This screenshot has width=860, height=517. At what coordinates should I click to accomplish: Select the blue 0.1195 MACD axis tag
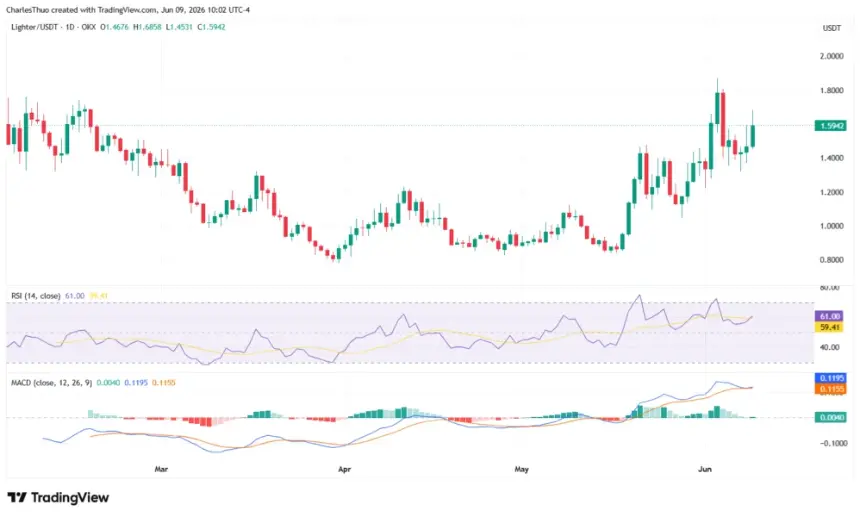pyautogui.click(x=831, y=378)
